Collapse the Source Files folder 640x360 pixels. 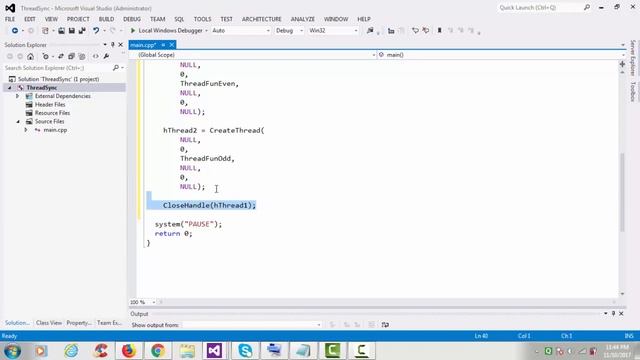[18, 122]
